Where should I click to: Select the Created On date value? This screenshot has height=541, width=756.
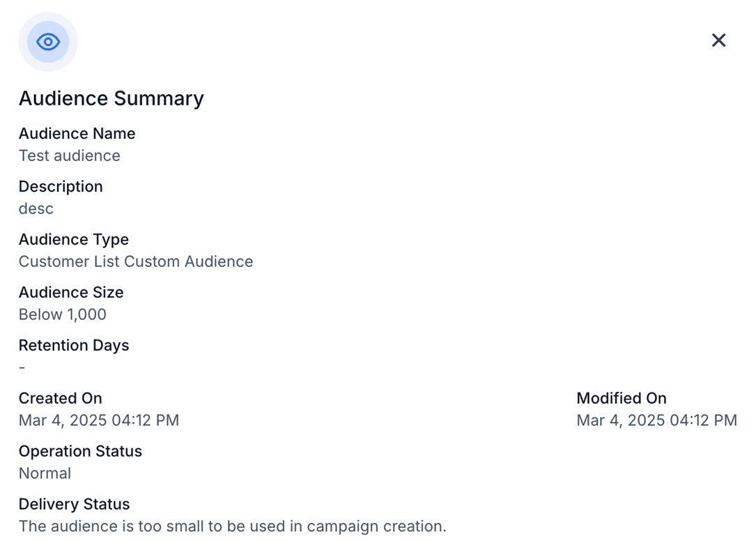pyautogui.click(x=99, y=420)
